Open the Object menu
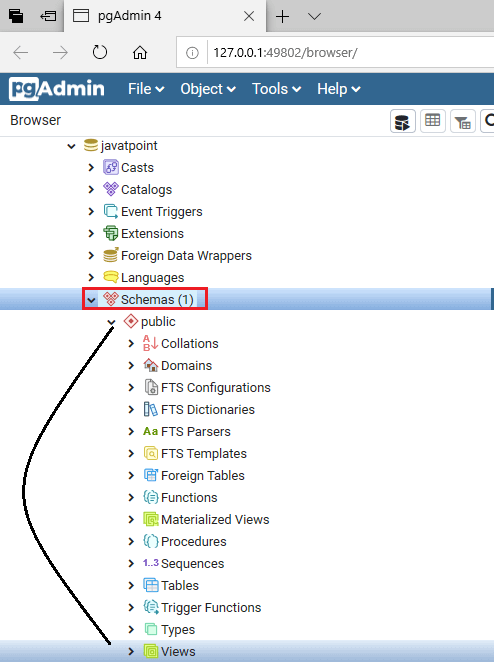The height and width of the screenshot is (663, 494). click(208, 89)
